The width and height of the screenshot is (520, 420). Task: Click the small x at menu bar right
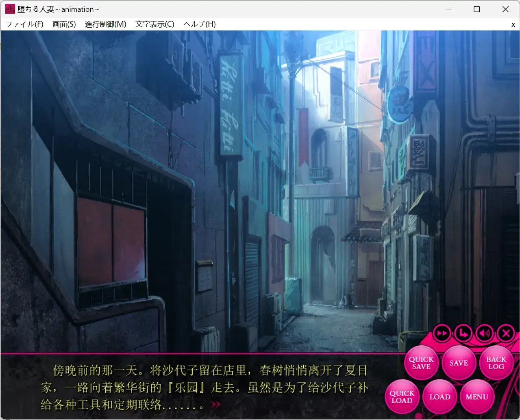pos(513,24)
